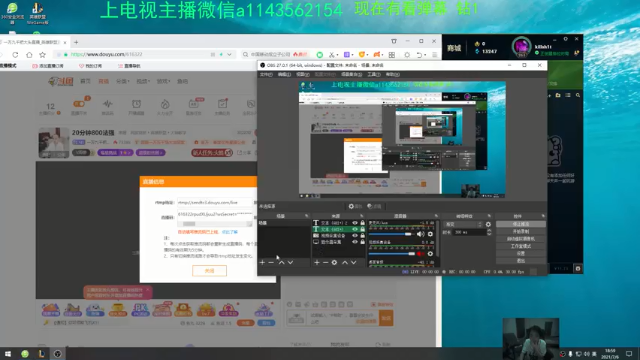Hide the display capture source via eye icon
The height and width of the screenshot is (360, 640).
[355, 242]
